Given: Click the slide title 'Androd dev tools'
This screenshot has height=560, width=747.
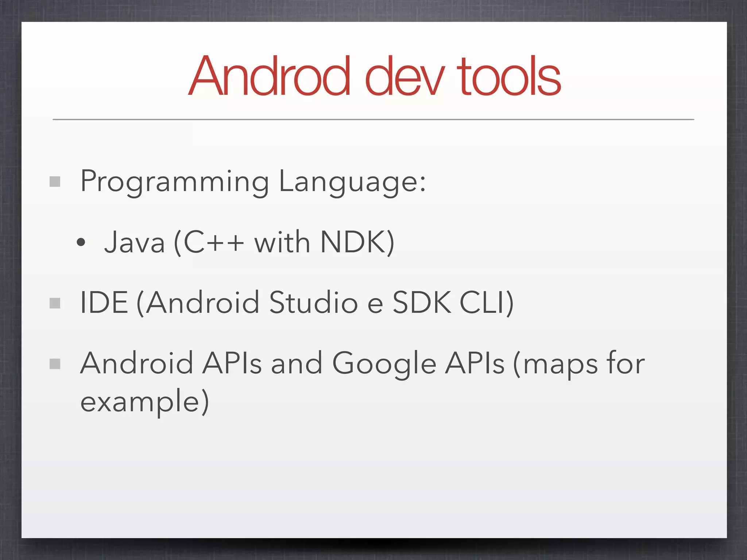Looking at the screenshot, I should 374,76.
